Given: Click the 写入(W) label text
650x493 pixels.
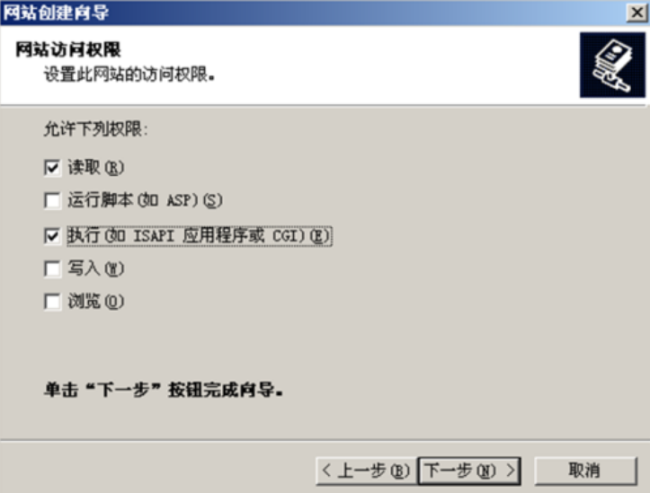Looking at the screenshot, I should 96,269.
